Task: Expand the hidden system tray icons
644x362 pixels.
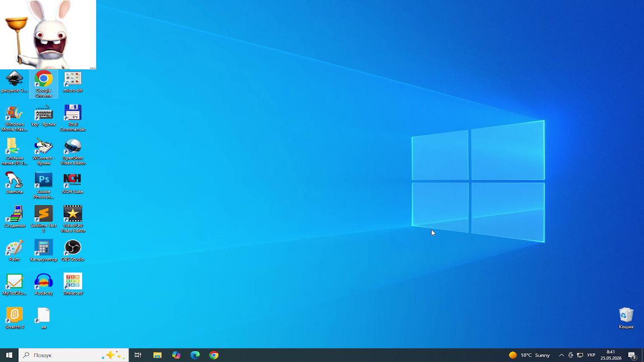Action: (561, 355)
